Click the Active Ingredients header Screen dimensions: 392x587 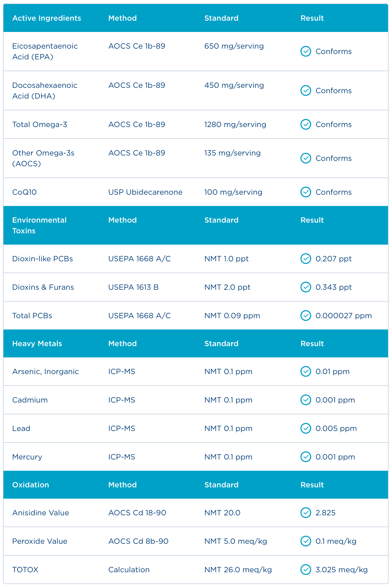[47, 18]
